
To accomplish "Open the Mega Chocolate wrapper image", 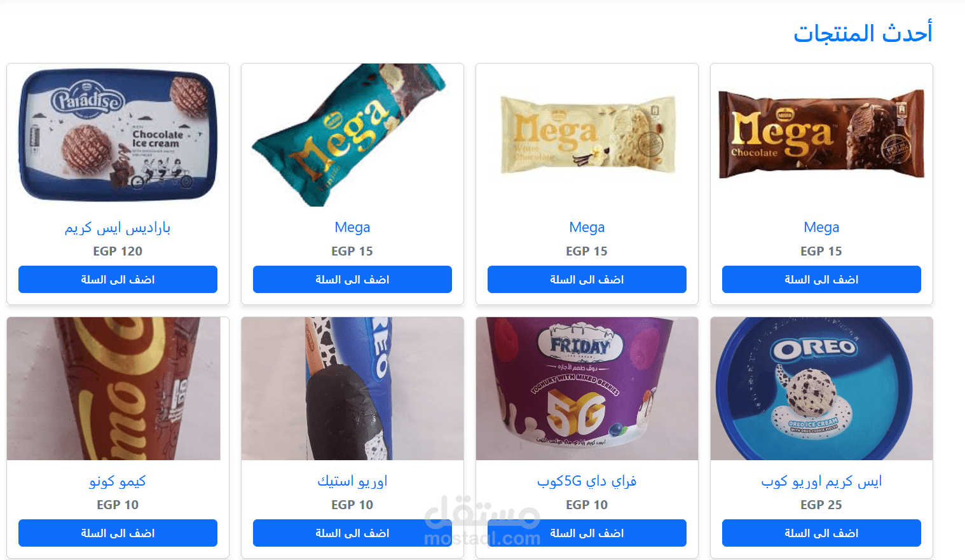I will [x=821, y=135].
